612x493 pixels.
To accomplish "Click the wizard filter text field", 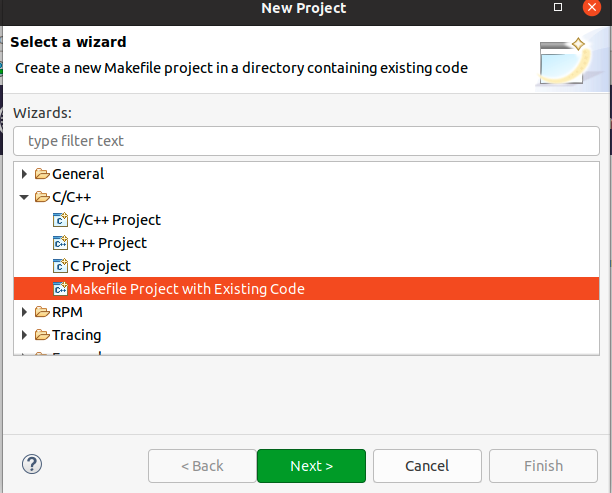I will pyautogui.click(x=306, y=141).
